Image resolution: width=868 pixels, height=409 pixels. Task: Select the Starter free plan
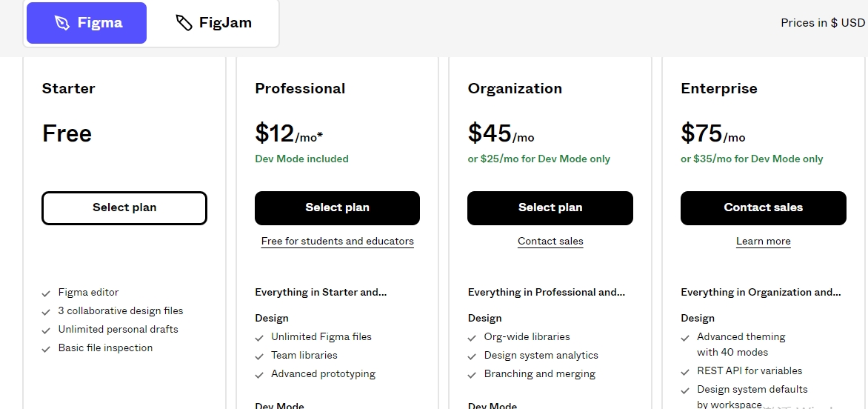tap(124, 208)
